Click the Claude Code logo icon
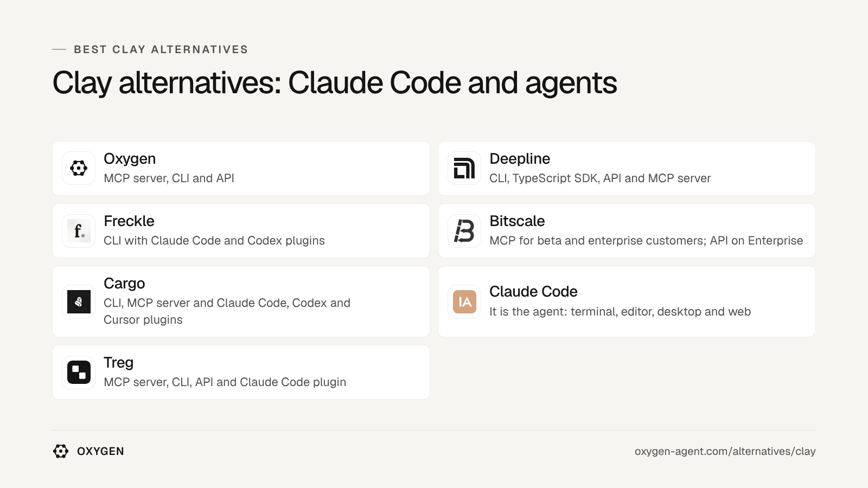868x488 pixels. point(464,301)
